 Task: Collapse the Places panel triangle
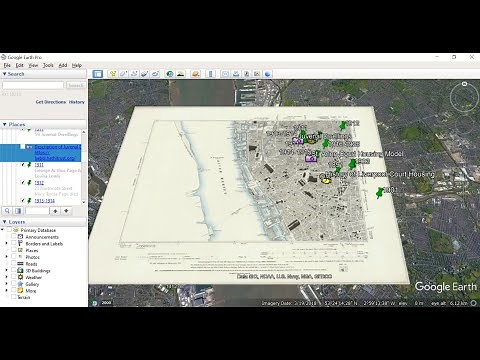click(x=5, y=124)
